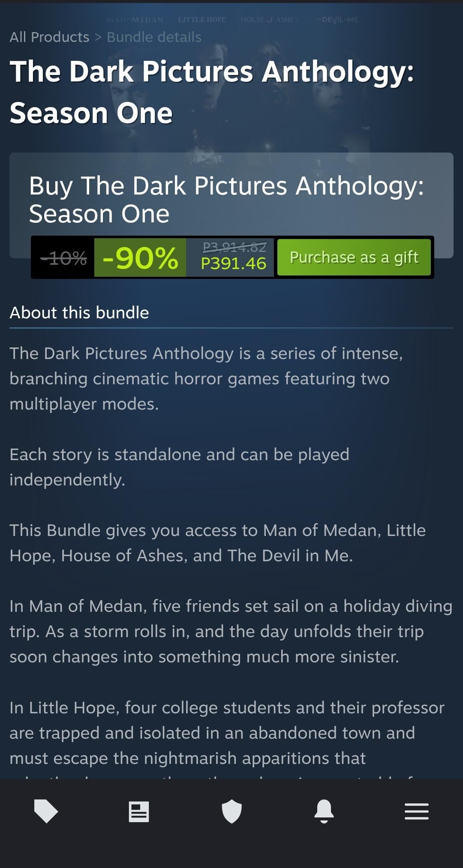Viewport: 463px width, 868px height.
Task: Open the Store tag icon tab
Action: [46, 811]
